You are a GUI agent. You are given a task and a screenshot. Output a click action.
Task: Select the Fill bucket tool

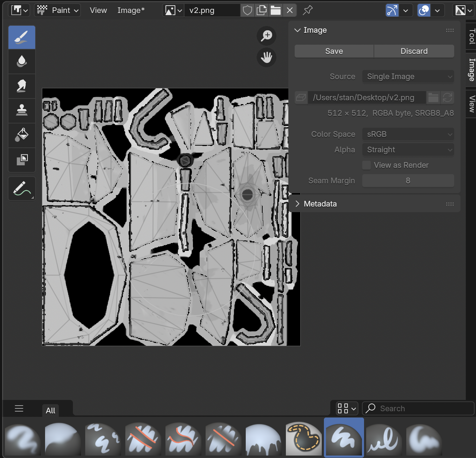(22, 135)
